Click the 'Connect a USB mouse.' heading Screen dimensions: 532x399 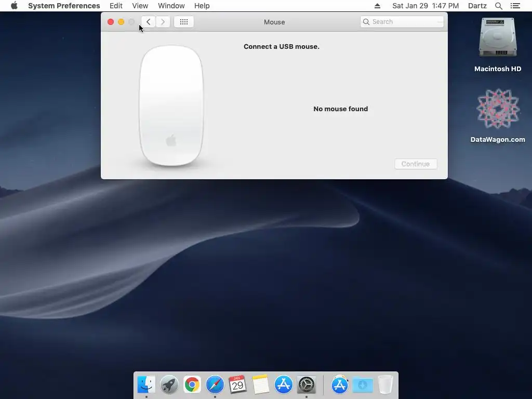282,46
